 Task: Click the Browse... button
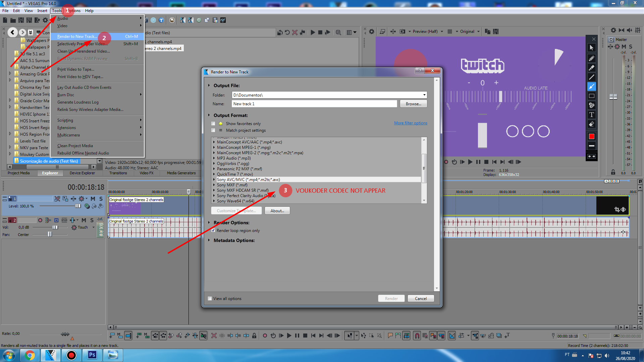[x=413, y=104]
